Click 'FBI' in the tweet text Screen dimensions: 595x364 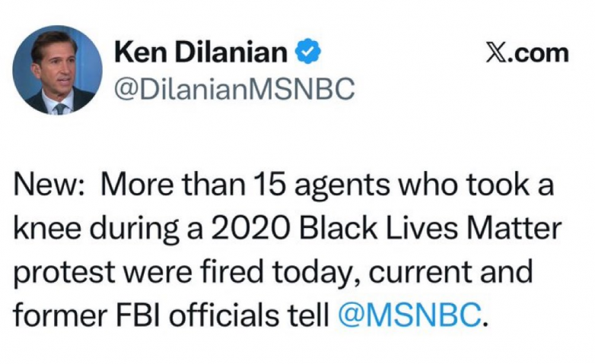138,315
